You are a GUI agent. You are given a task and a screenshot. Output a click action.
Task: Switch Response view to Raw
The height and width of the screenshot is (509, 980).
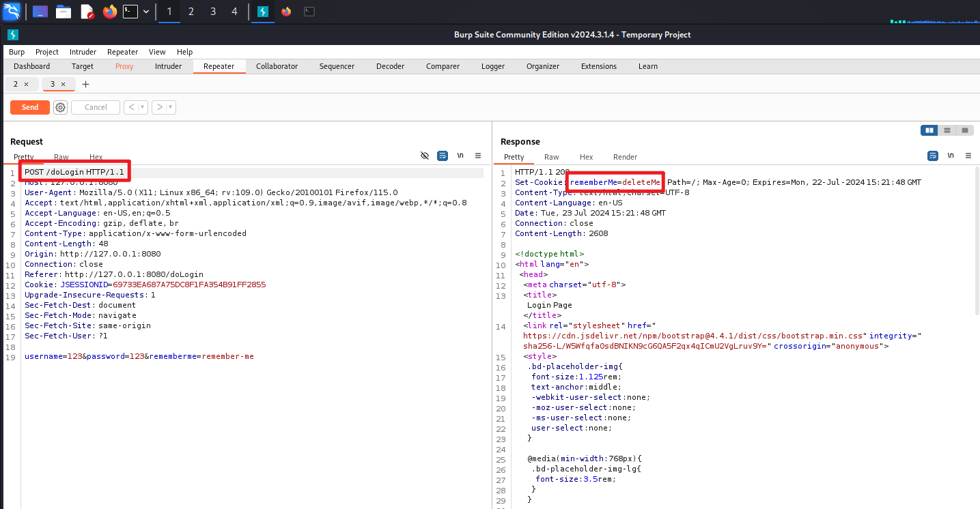point(552,157)
